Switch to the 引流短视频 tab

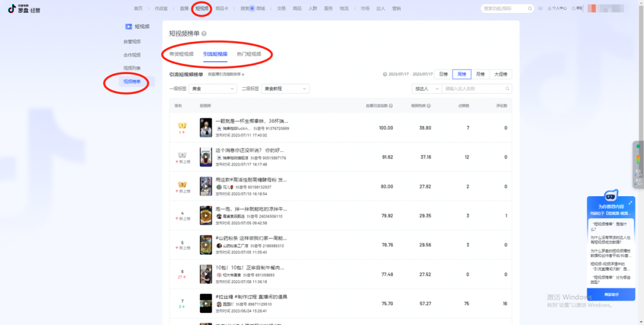[x=215, y=54]
